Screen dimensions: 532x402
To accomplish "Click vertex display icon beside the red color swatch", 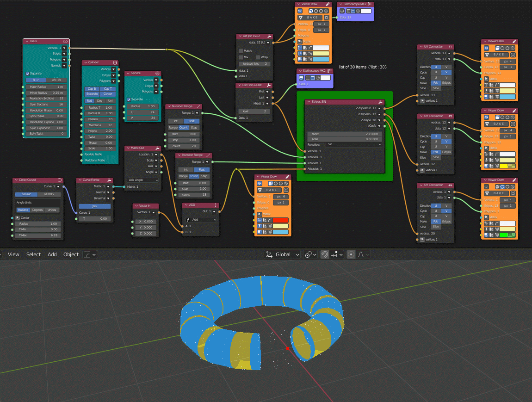I will click(x=259, y=220).
